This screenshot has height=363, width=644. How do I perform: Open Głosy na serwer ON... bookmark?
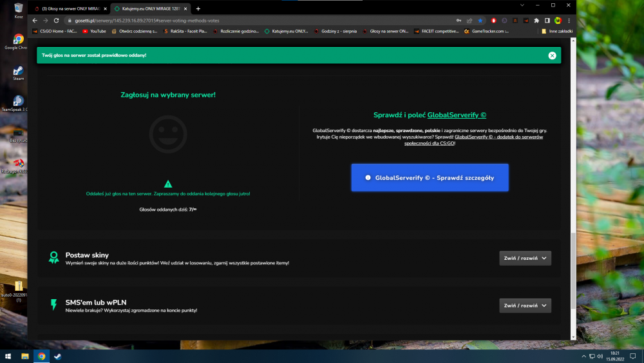[386, 31]
